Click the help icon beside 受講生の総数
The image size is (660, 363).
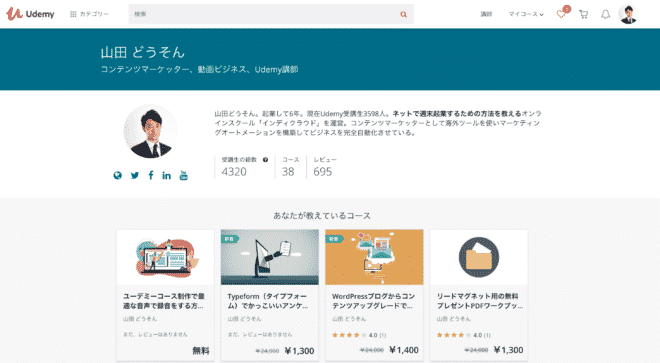click(265, 160)
